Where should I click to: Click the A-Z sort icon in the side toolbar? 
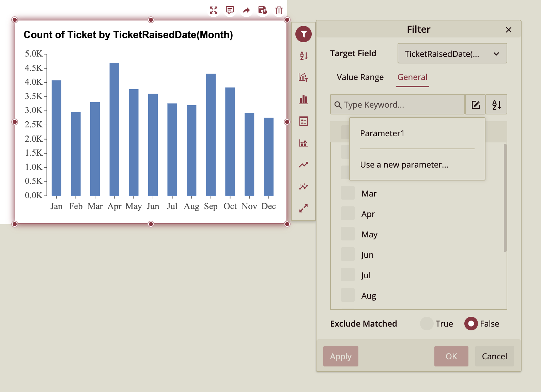click(304, 56)
